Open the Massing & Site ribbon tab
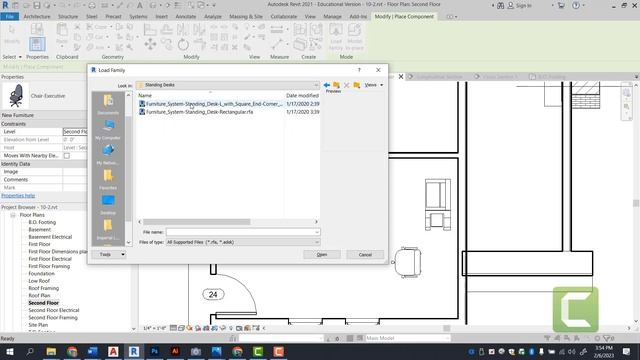Image resolution: width=640 pixels, height=360 pixels. coord(246,16)
